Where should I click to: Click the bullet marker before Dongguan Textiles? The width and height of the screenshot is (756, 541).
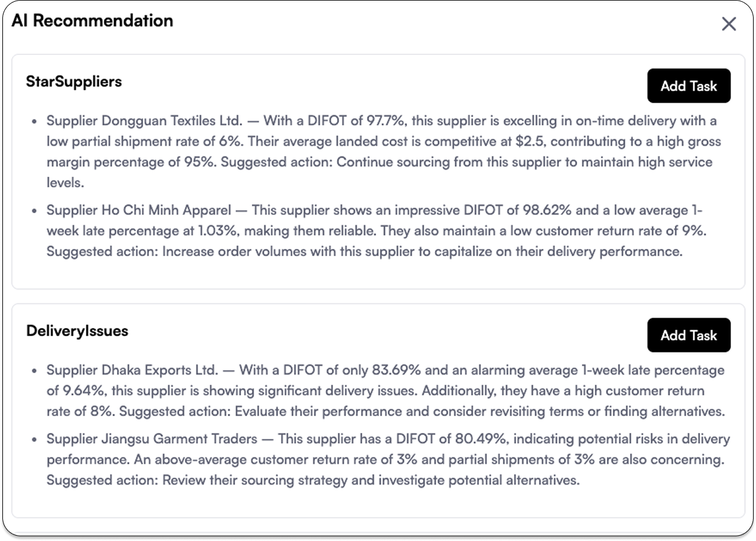(x=35, y=122)
